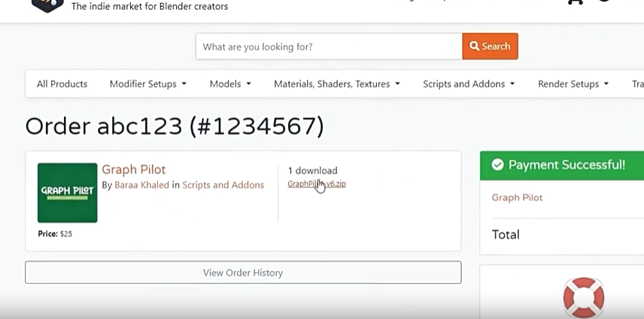The height and width of the screenshot is (319, 644).
Task: Open the shopping cart icon
Action: [x=575, y=2]
